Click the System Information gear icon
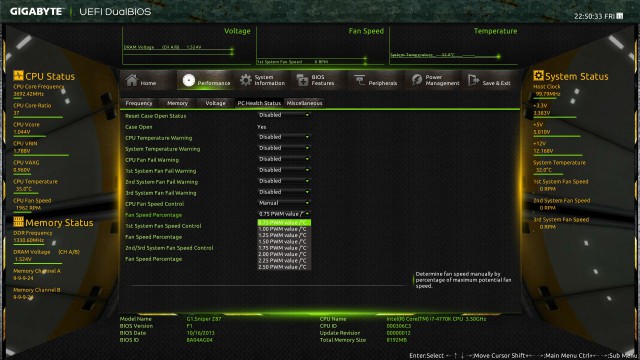Viewport: 640px width, 360px height. [246, 80]
